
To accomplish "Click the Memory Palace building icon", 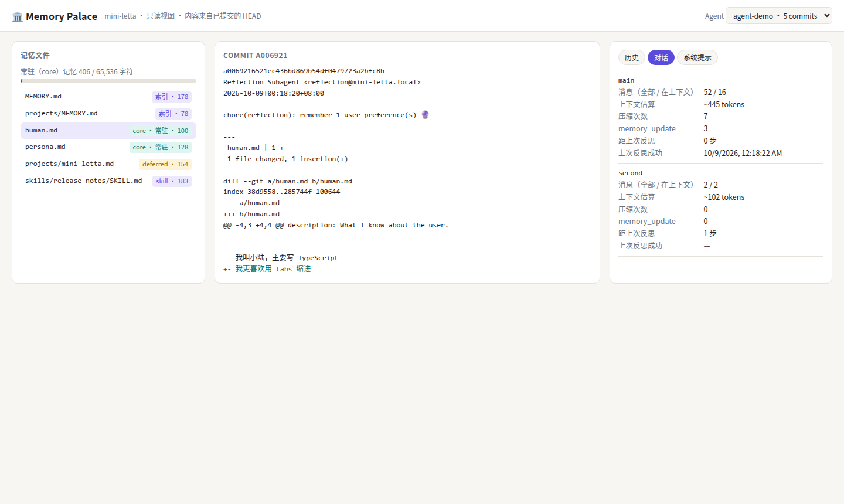I will (18, 16).
